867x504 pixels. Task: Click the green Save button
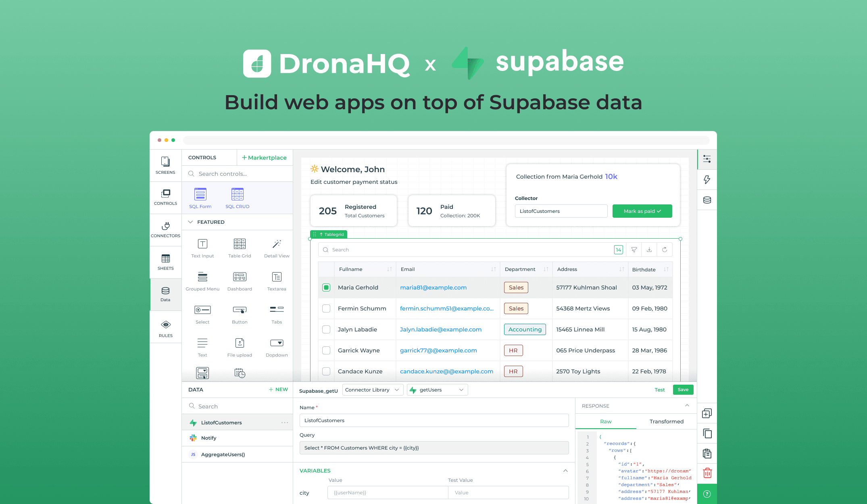click(683, 389)
